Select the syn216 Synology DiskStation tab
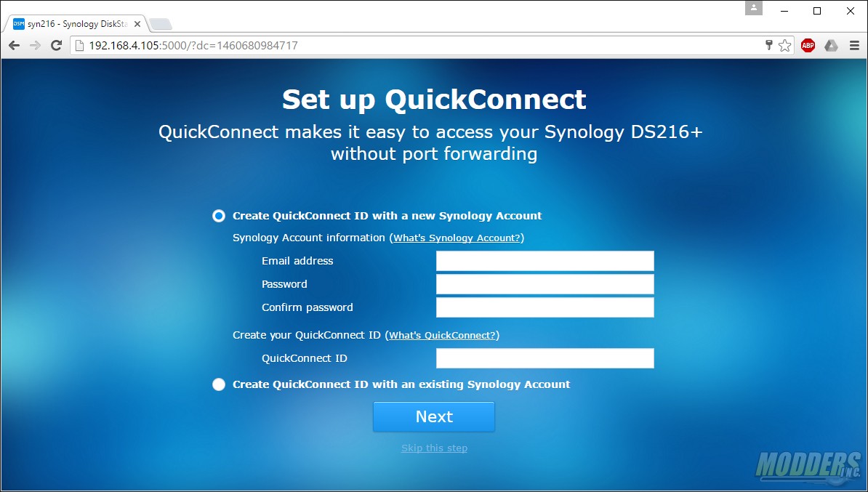This screenshot has height=492, width=868. coord(76,24)
